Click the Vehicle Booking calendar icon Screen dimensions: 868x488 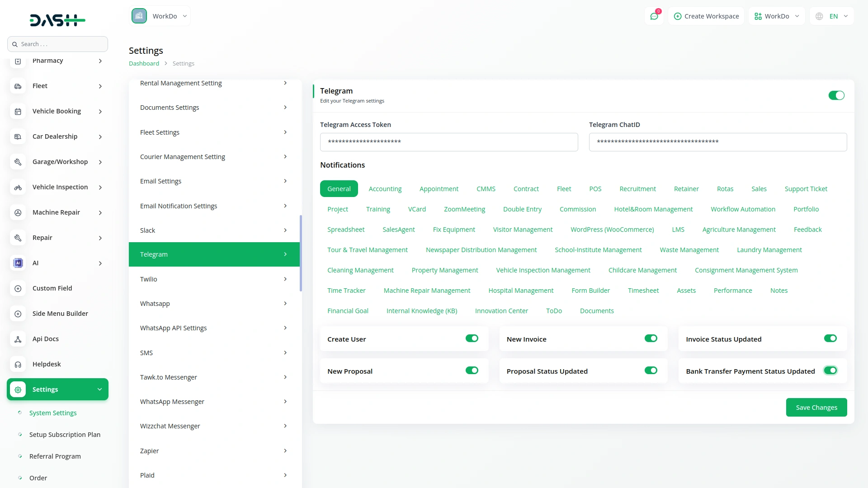tap(18, 111)
